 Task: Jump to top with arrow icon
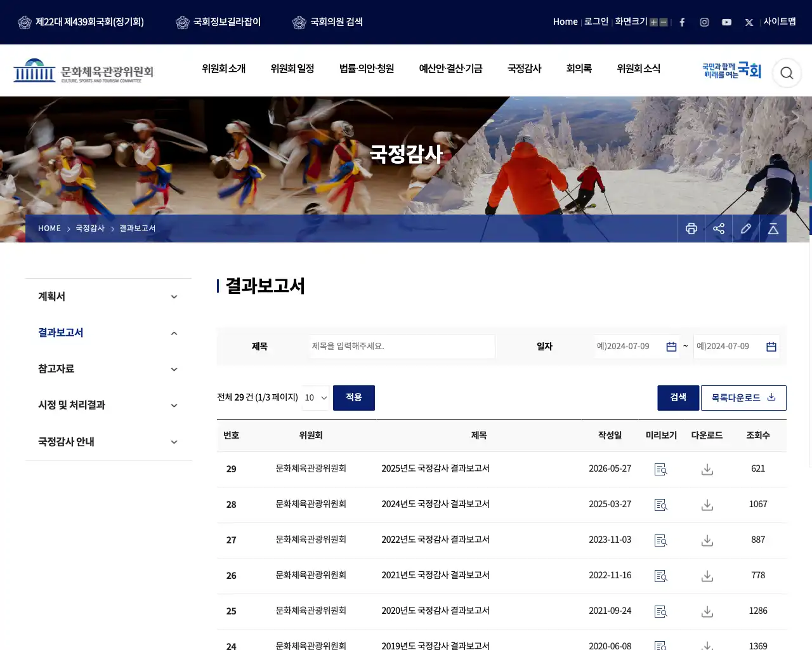(x=773, y=229)
